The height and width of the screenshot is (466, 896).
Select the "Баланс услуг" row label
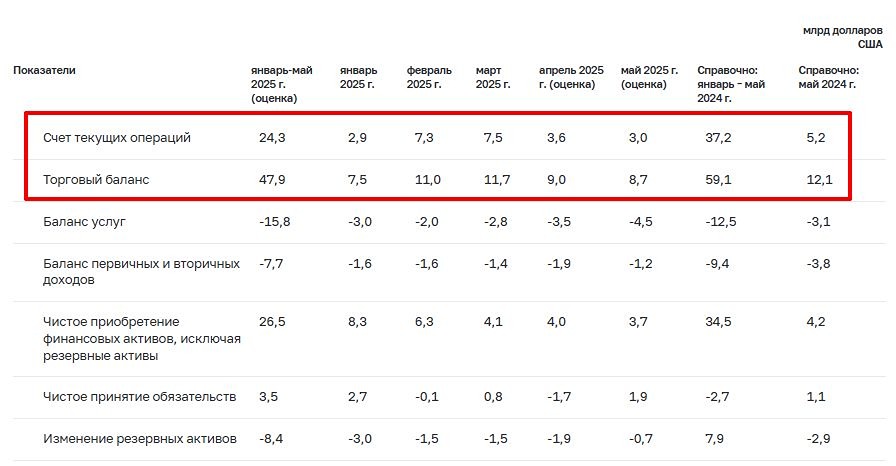tap(87, 221)
